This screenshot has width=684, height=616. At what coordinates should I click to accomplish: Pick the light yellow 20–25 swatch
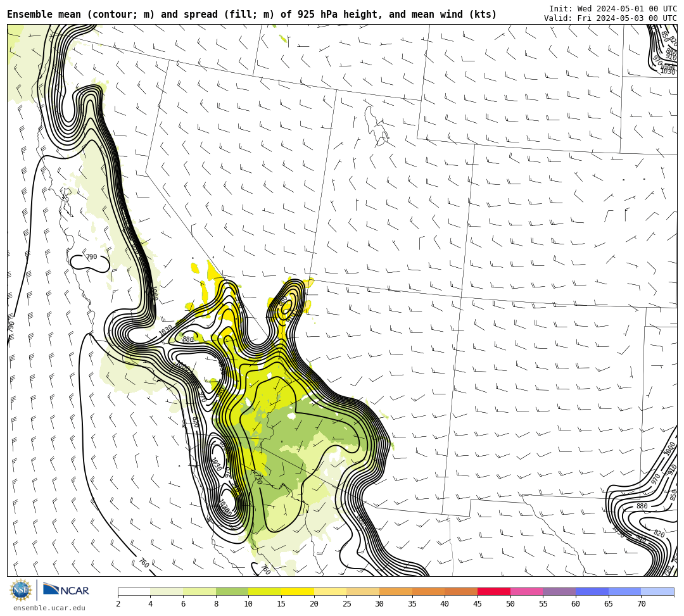point(330,591)
